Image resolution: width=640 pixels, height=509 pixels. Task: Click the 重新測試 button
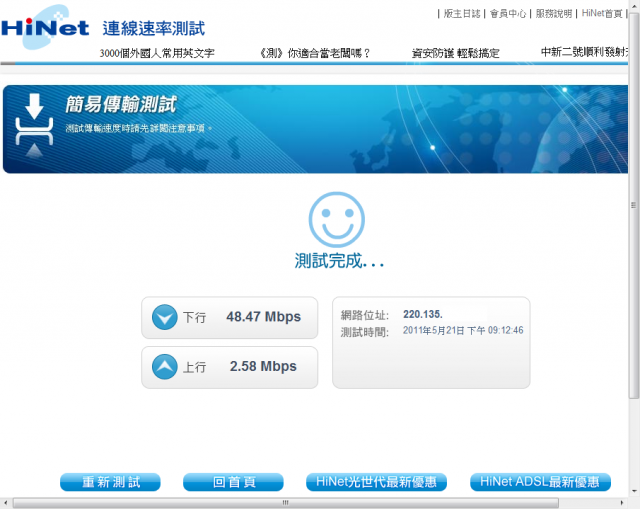pos(110,482)
